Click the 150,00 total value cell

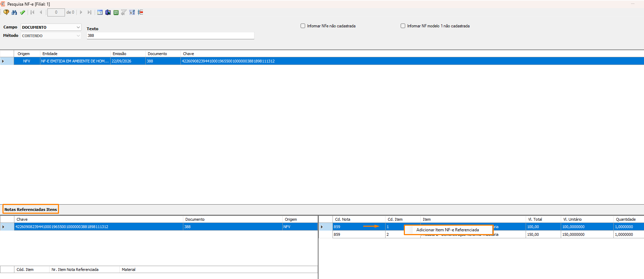click(x=543, y=234)
